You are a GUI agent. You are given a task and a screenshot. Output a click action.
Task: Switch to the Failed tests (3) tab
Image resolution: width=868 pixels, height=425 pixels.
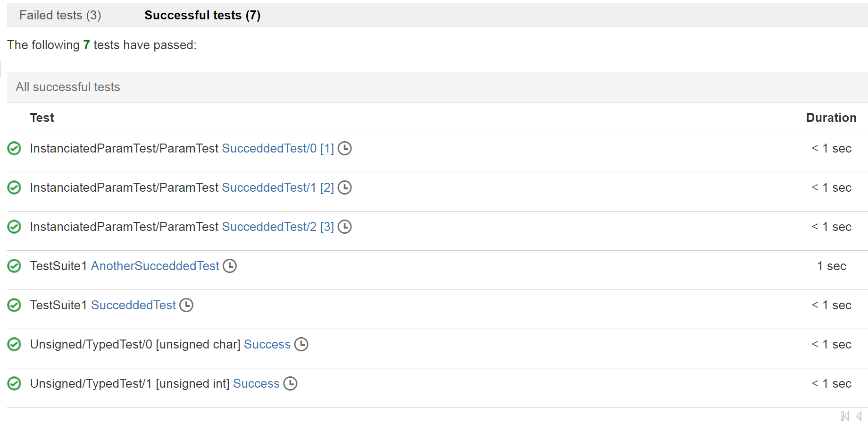[x=60, y=15]
